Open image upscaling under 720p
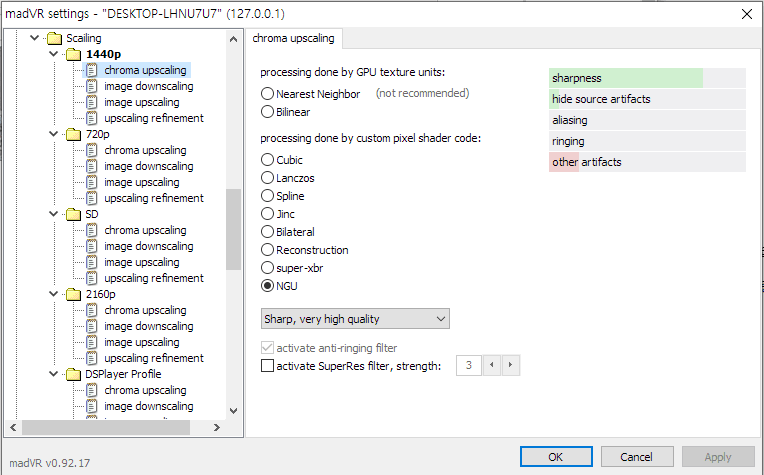764x475 pixels. click(x=141, y=182)
